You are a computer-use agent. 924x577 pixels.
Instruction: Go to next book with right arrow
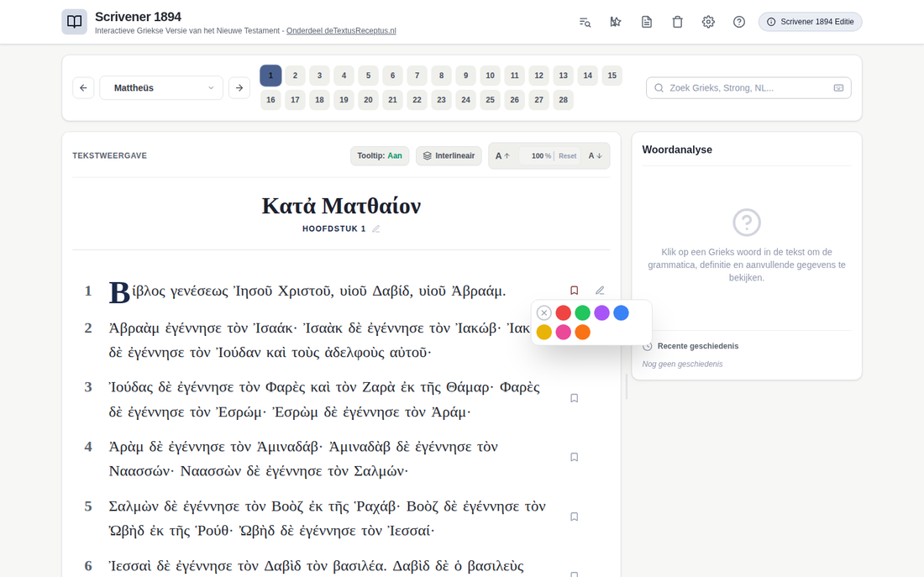coord(239,88)
